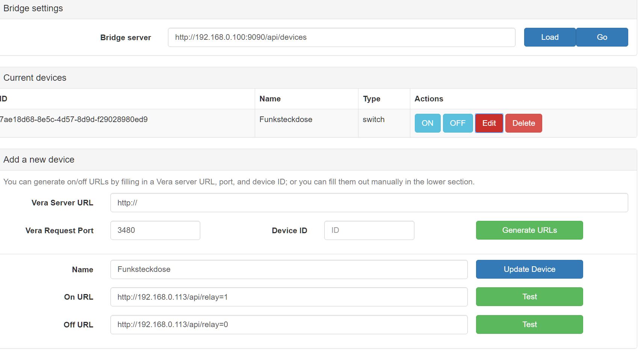Click the On URL input field

click(289, 297)
